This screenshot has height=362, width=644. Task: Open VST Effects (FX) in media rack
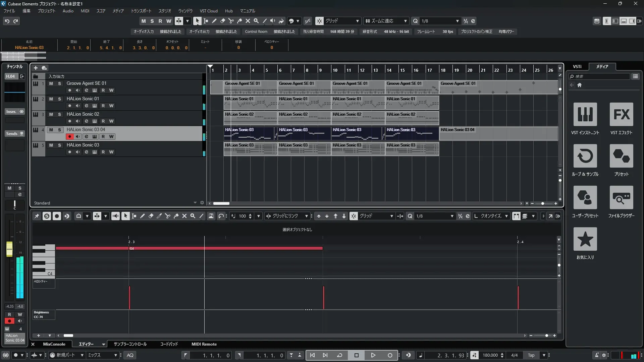[621, 114]
